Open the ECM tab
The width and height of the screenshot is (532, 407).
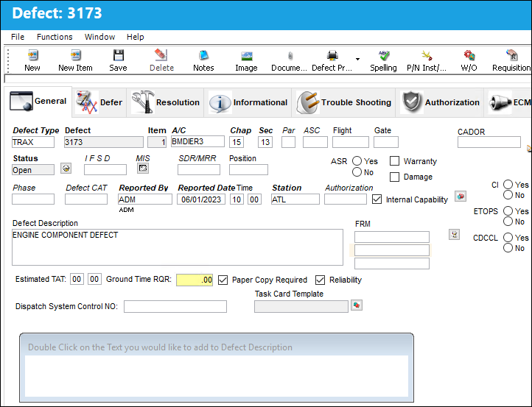click(x=508, y=102)
